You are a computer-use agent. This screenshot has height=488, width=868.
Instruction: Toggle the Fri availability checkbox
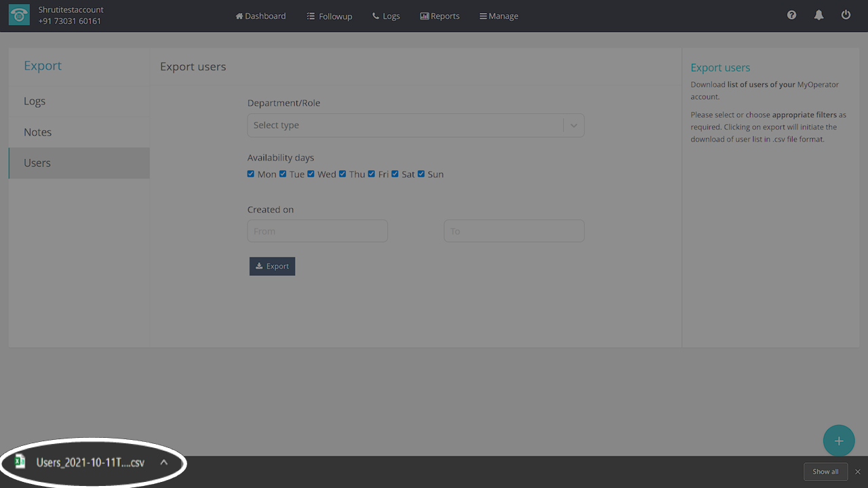tap(371, 174)
